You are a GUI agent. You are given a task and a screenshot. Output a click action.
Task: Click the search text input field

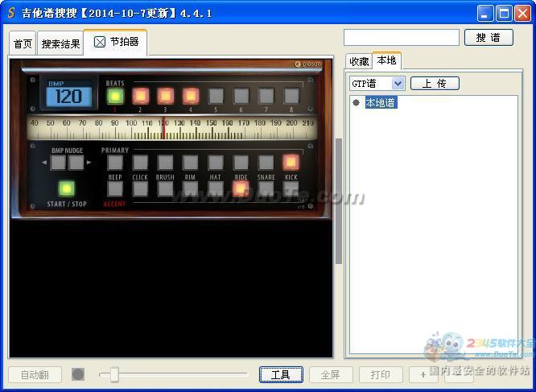(x=401, y=37)
